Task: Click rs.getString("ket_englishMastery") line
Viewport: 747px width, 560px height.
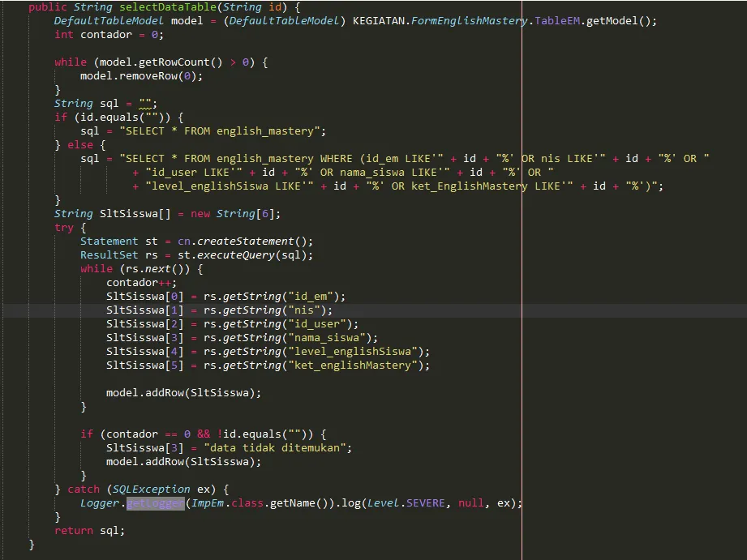Action: pos(268,366)
